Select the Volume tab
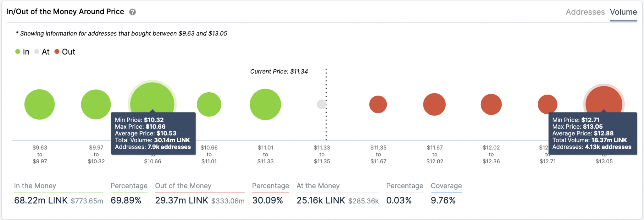Screen dimensions: 644x220 (x=623, y=12)
